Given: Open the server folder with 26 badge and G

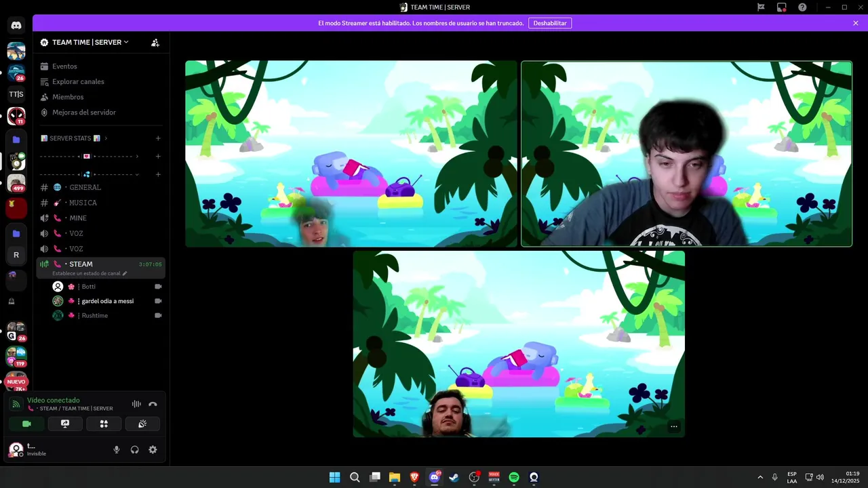Looking at the screenshot, I should (16, 331).
